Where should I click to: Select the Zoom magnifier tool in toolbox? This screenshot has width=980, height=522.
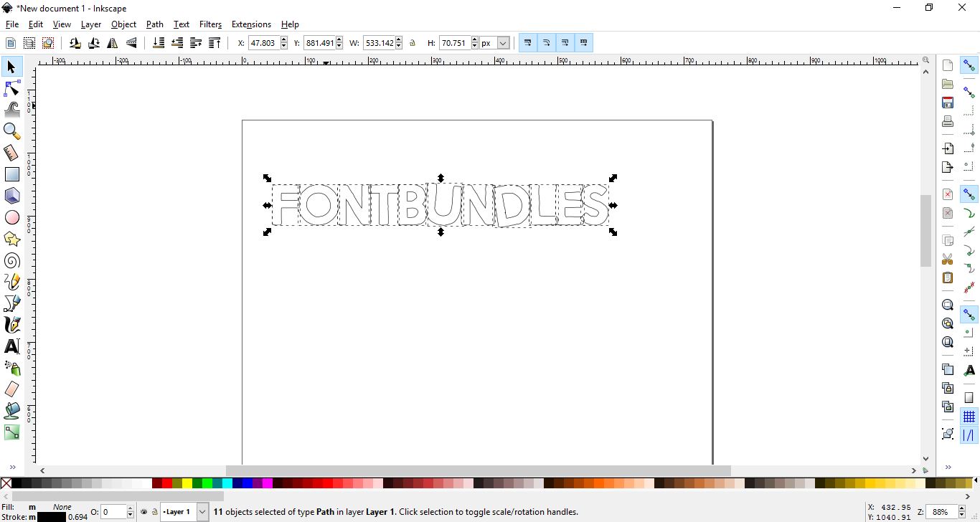coord(11,131)
